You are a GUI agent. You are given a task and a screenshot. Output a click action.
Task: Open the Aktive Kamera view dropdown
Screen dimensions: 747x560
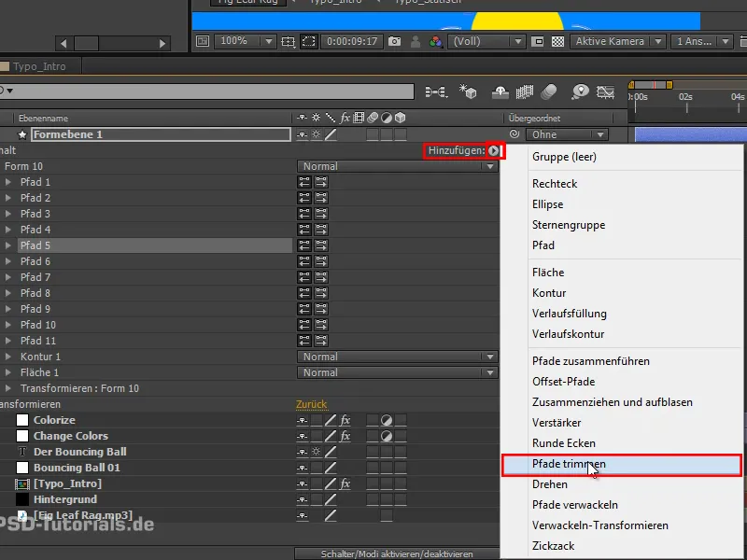pyautogui.click(x=618, y=41)
